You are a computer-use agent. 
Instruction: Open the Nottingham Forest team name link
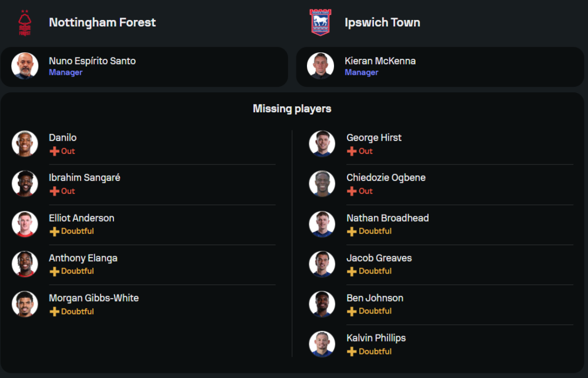click(x=102, y=22)
